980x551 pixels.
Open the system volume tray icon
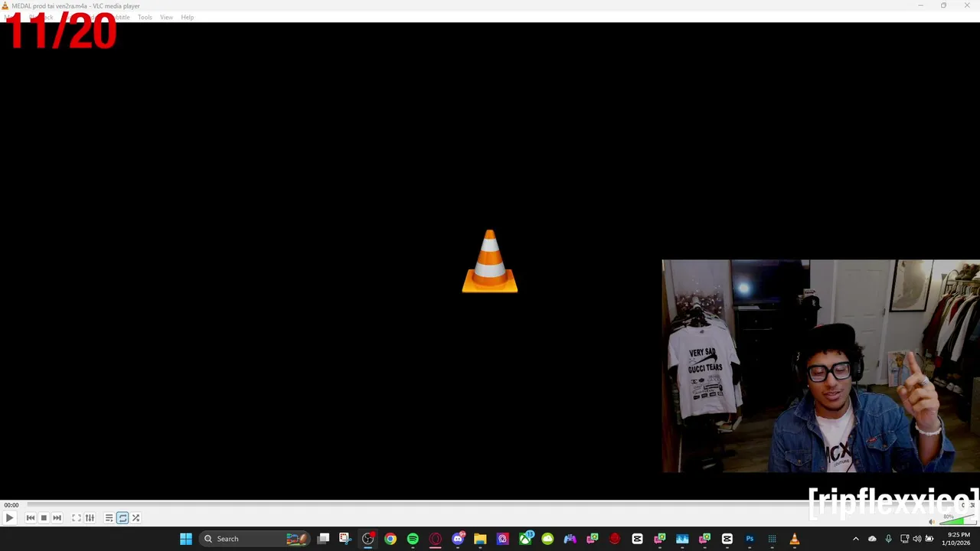pos(917,539)
